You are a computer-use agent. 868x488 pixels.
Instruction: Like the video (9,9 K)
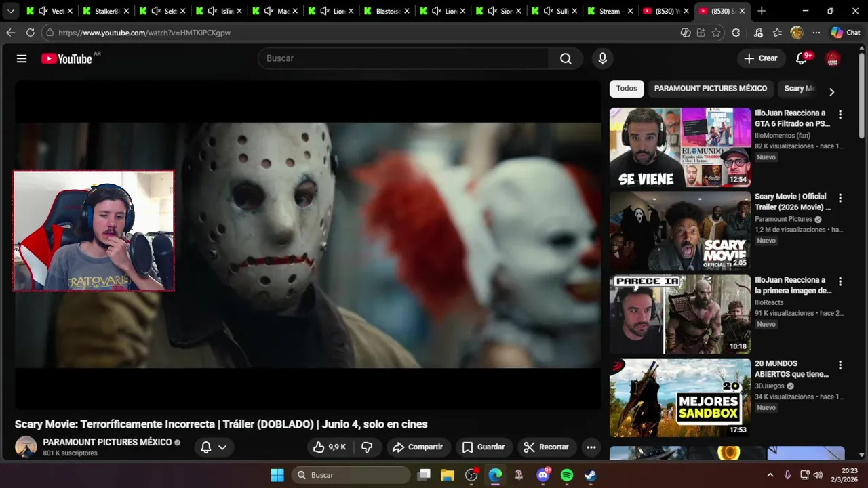pyautogui.click(x=330, y=447)
